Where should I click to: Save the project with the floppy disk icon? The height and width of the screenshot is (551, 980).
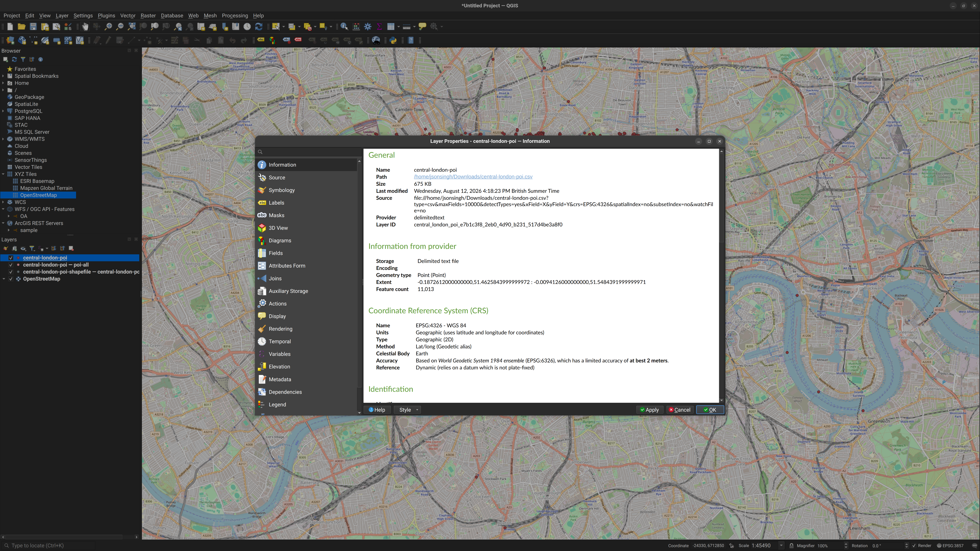[33, 27]
